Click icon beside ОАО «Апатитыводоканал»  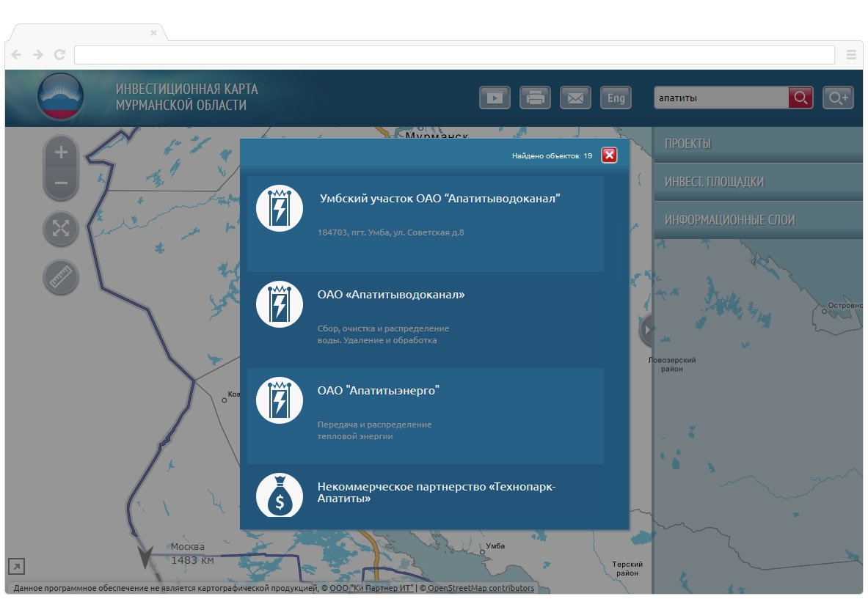tap(280, 304)
